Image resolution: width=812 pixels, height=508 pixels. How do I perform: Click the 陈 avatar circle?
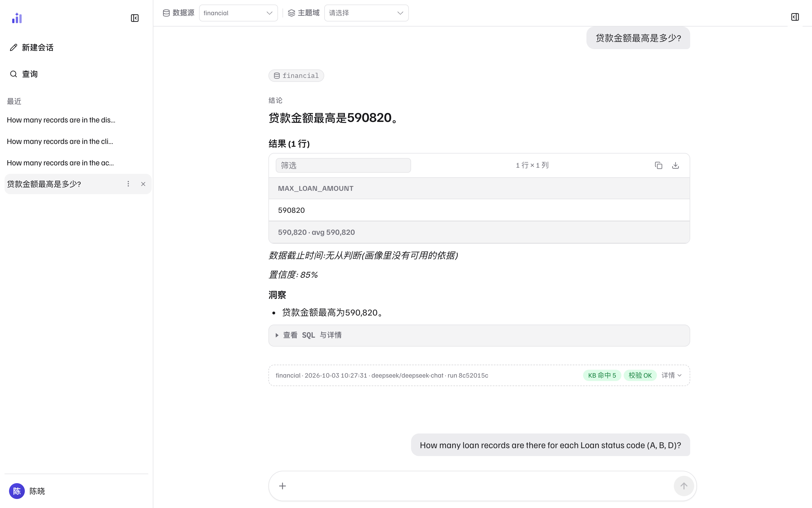[x=17, y=491]
